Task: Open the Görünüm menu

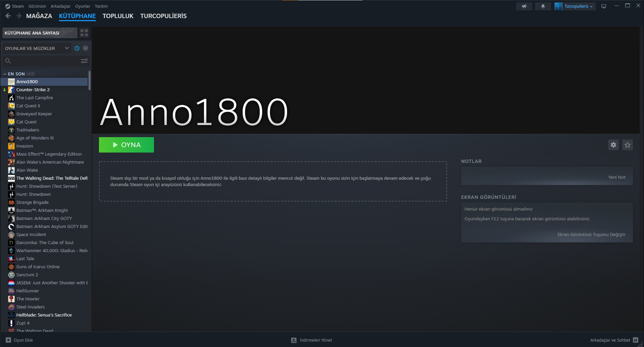Action: click(37, 6)
